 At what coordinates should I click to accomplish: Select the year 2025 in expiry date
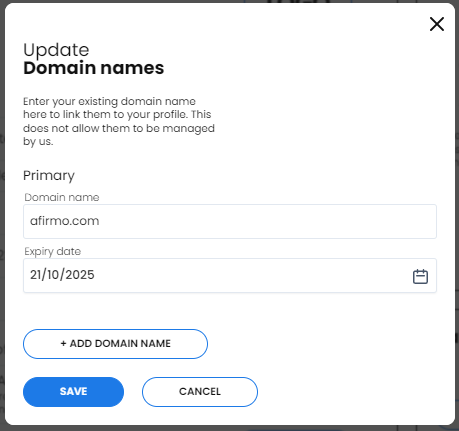(80, 275)
